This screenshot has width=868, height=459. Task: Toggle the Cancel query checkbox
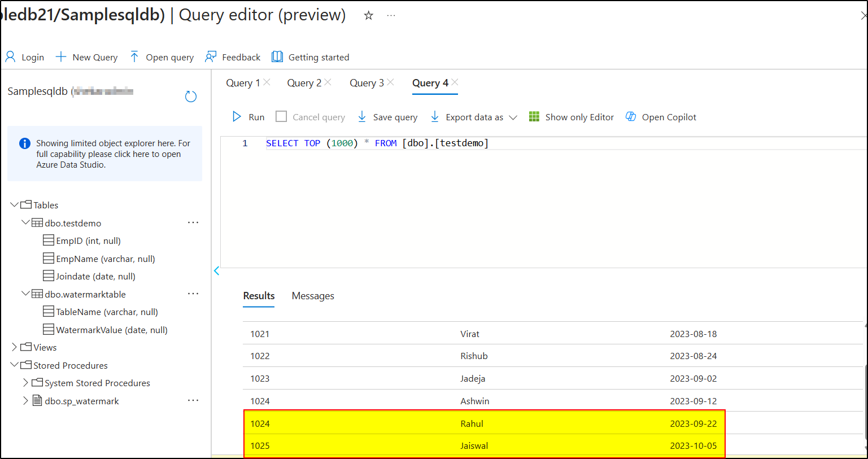[x=281, y=116]
